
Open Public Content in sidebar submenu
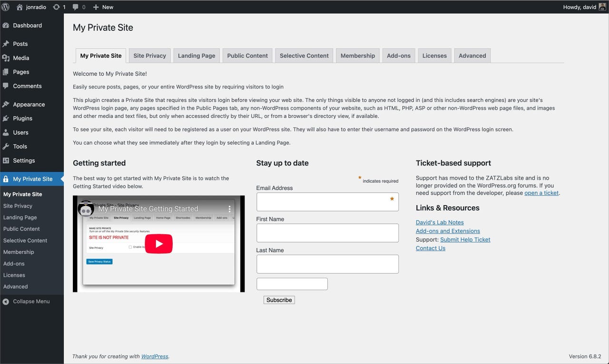click(x=21, y=229)
